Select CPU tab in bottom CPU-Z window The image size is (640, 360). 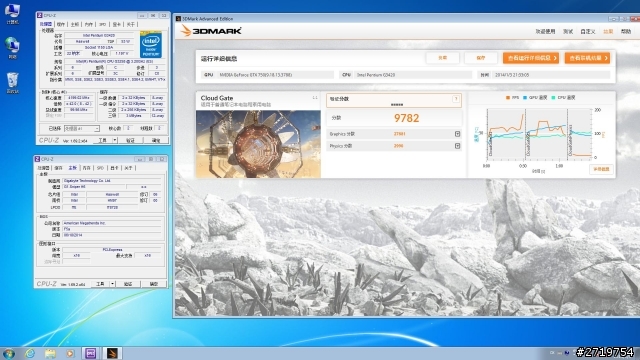44,168
